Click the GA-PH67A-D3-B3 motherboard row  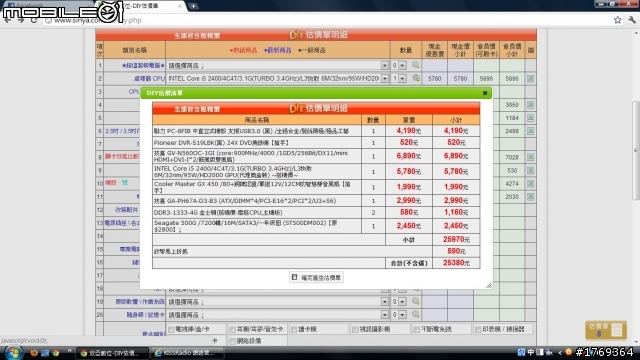tap(316, 200)
